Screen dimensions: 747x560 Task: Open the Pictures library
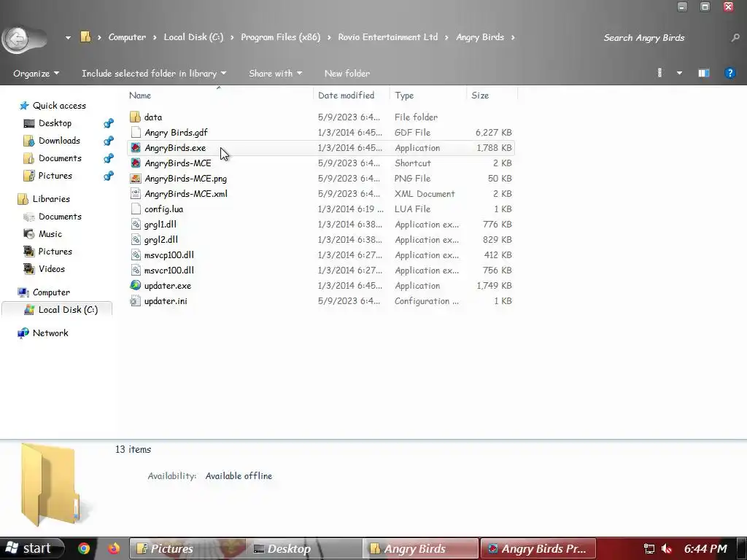55,252
